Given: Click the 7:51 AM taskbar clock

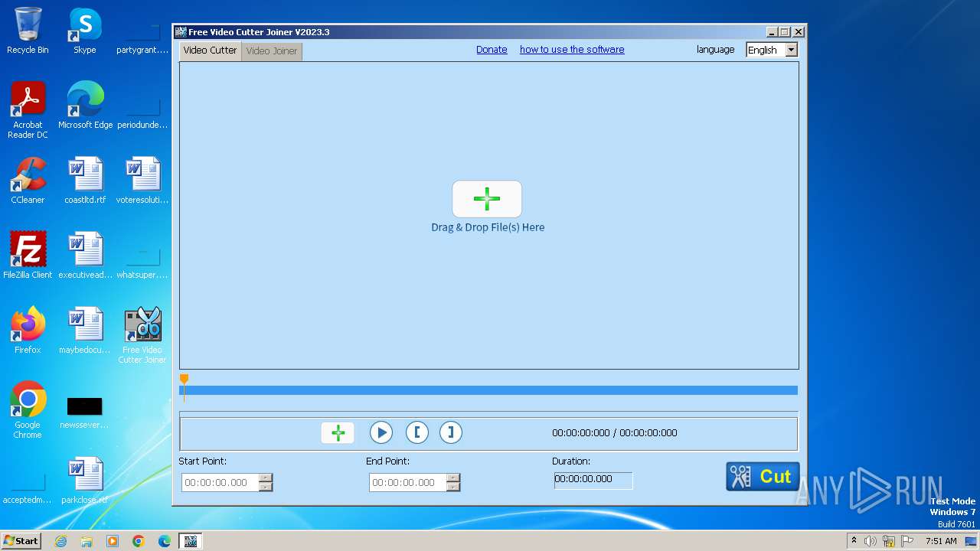Looking at the screenshot, I should (941, 541).
